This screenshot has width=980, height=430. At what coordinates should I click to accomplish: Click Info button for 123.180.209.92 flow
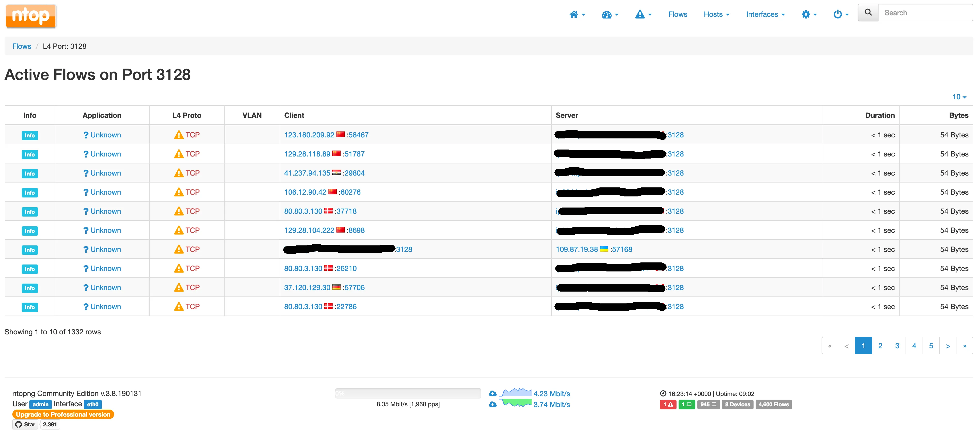point(30,135)
